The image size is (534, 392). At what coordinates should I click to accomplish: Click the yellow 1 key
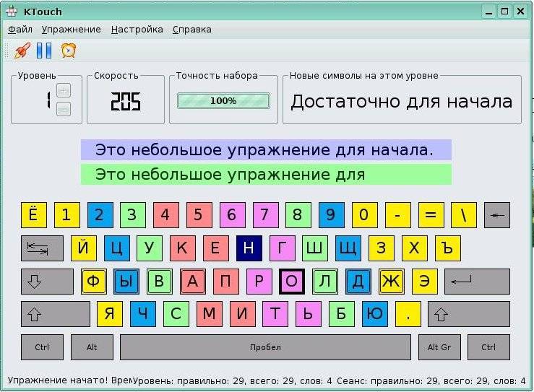(x=67, y=215)
